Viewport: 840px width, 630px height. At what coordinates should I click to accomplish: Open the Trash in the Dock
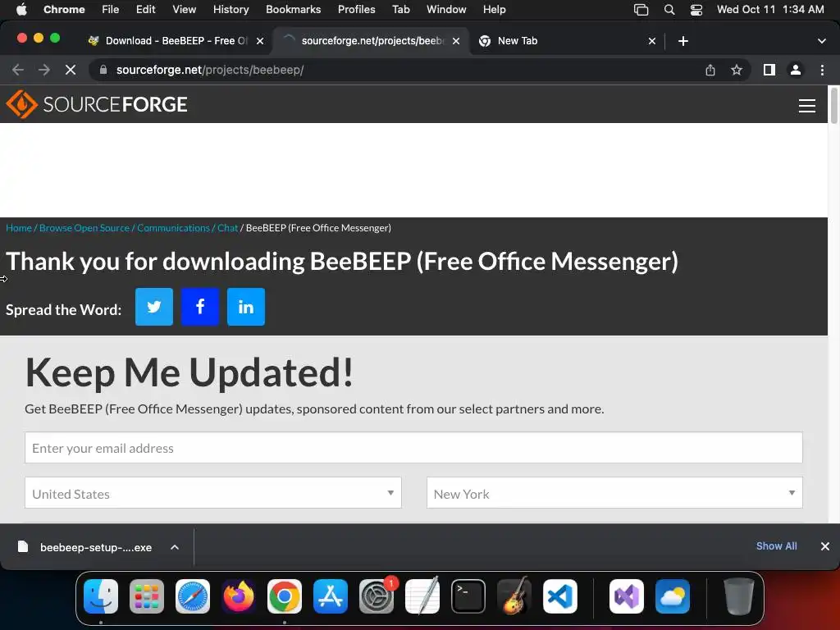739,596
